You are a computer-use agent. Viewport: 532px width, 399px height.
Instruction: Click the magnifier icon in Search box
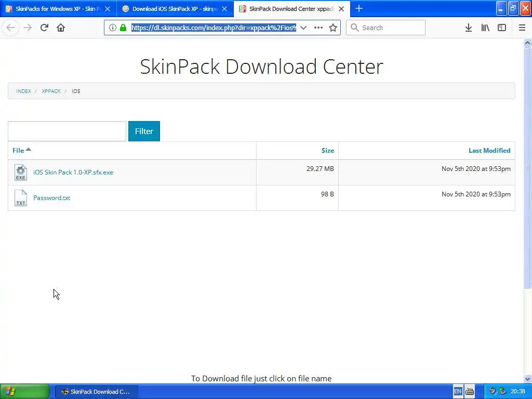click(x=354, y=28)
